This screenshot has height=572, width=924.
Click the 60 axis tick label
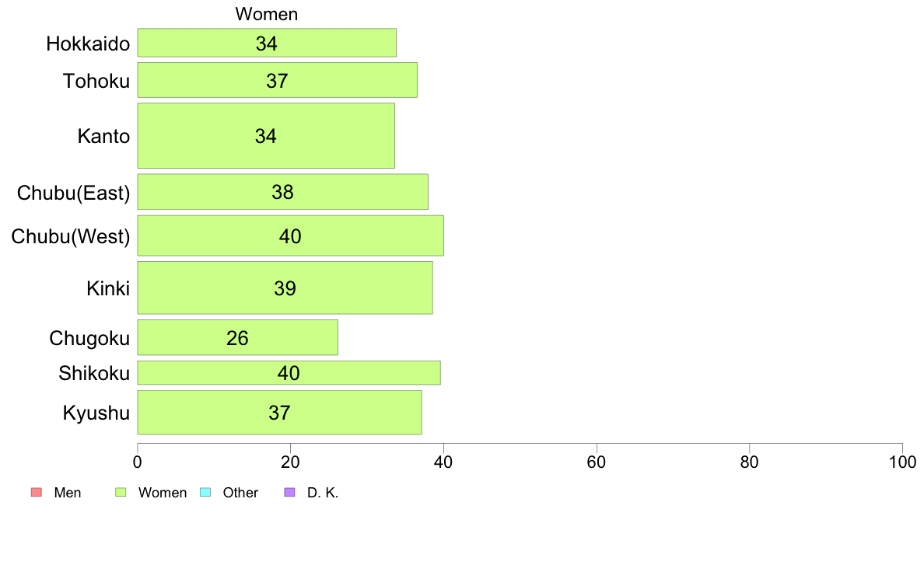(597, 462)
